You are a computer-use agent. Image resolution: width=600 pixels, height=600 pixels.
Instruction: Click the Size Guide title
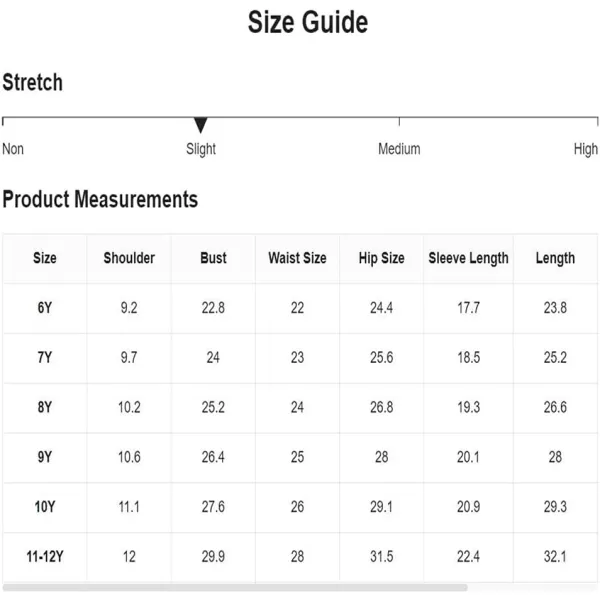(x=308, y=22)
